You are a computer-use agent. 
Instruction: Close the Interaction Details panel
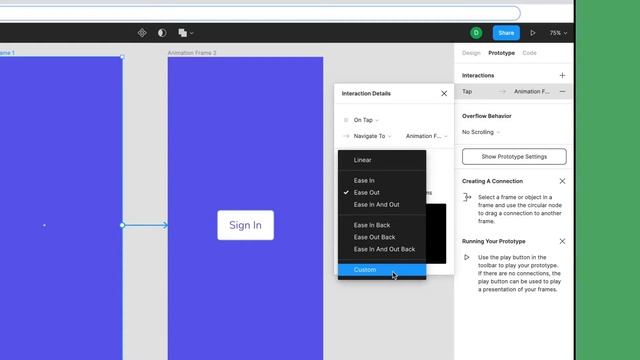[x=444, y=93]
